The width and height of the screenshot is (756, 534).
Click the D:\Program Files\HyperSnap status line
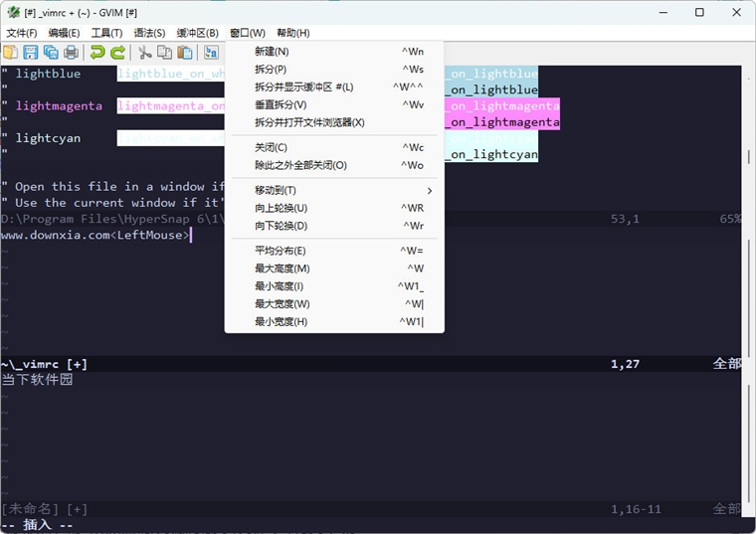(371, 219)
